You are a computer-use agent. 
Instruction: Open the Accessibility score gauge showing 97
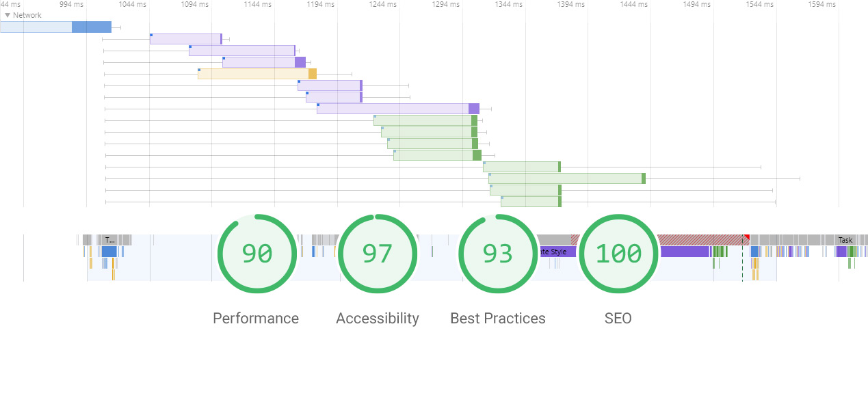click(x=378, y=254)
